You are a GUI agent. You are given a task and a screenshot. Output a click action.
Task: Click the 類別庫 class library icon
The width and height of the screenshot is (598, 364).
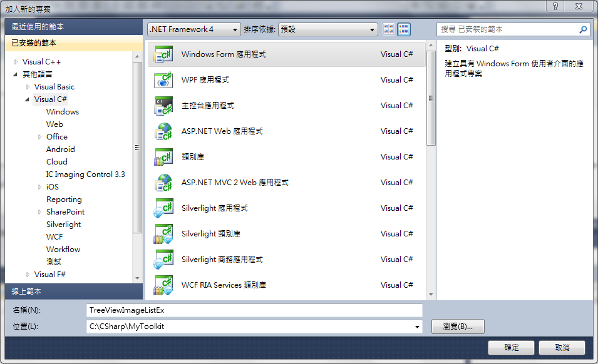(163, 157)
